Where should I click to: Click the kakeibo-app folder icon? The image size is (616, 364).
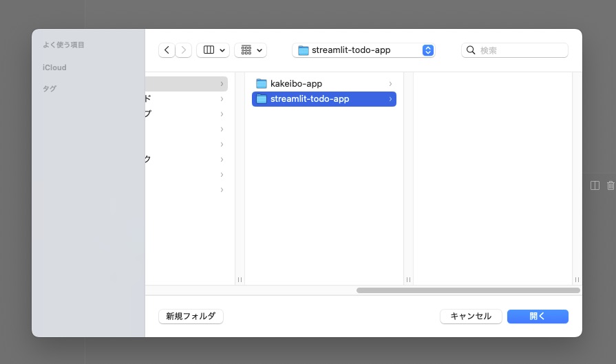tap(262, 84)
